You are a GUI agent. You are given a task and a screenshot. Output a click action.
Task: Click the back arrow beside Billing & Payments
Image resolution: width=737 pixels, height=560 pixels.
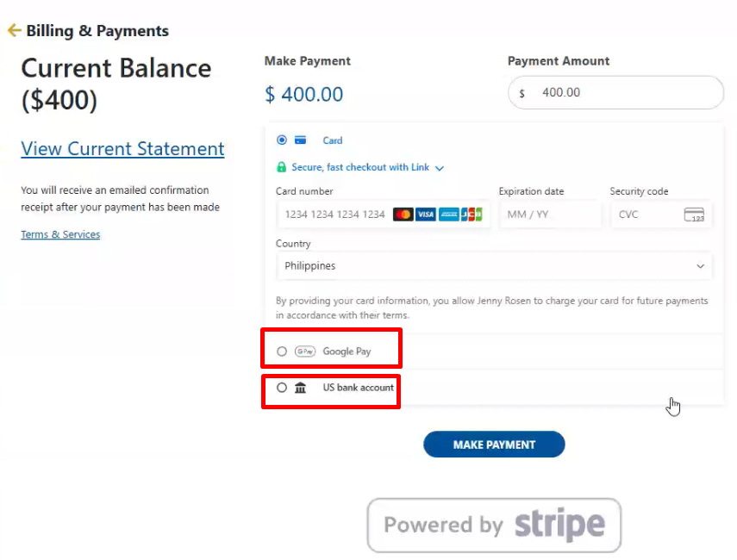pos(14,31)
